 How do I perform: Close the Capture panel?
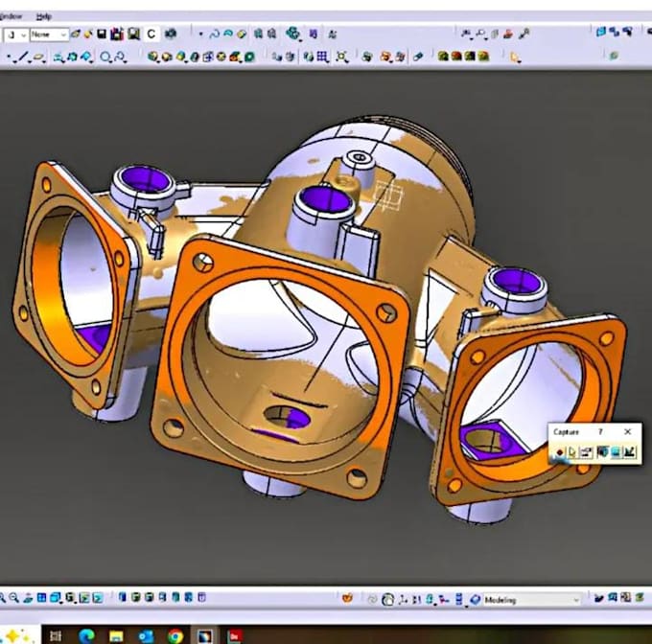[628, 432]
